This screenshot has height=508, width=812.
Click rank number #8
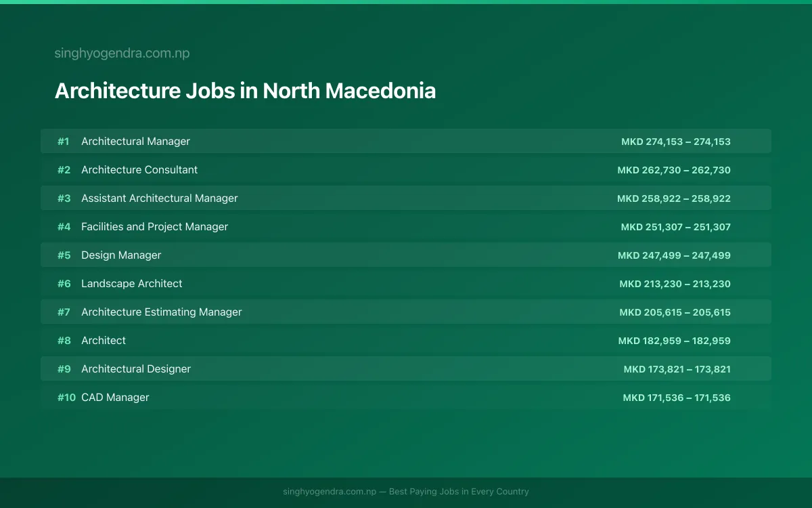pos(64,341)
